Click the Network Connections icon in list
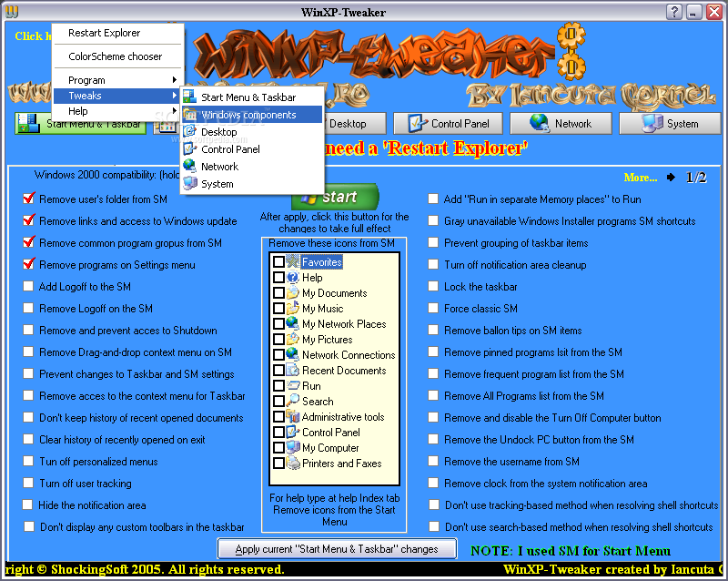The height and width of the screenshot is (581, 728). click(x=292, y=354)
